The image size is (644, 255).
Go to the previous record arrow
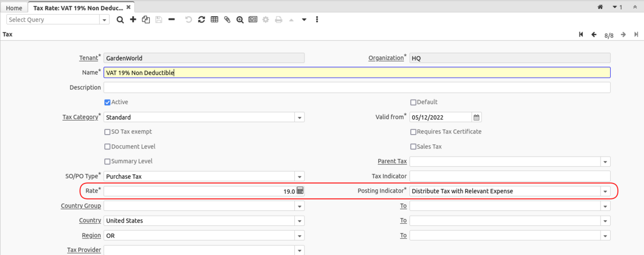point(594,34)
